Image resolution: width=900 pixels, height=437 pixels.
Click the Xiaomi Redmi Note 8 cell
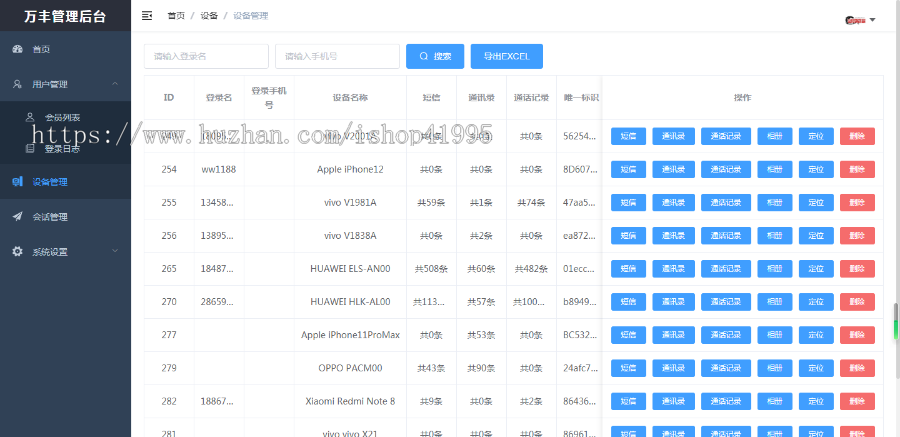pos(350,401)
